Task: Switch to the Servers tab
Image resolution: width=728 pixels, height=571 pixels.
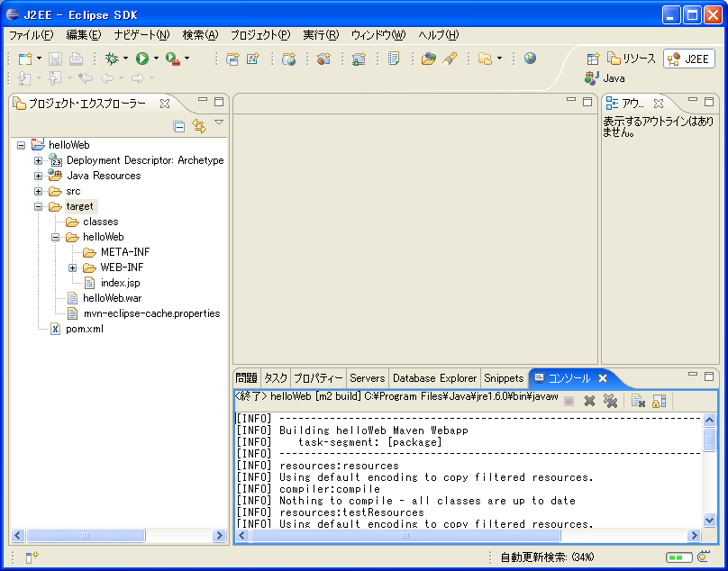Action: tap(367, 378)
